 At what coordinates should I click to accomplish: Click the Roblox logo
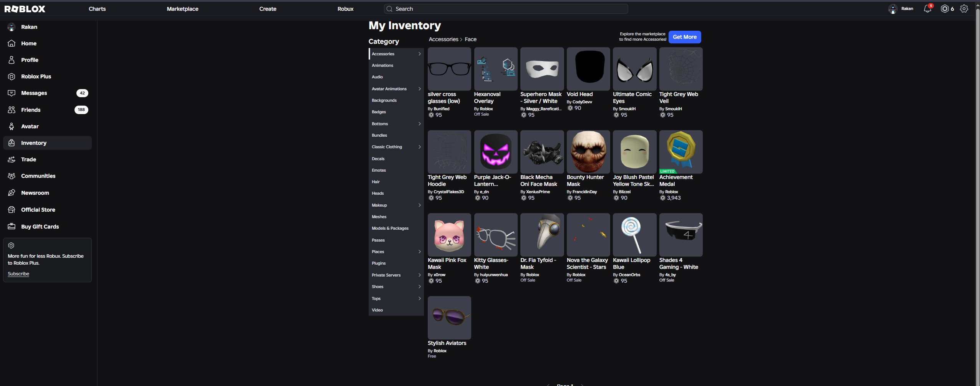[x=25, y=9]
